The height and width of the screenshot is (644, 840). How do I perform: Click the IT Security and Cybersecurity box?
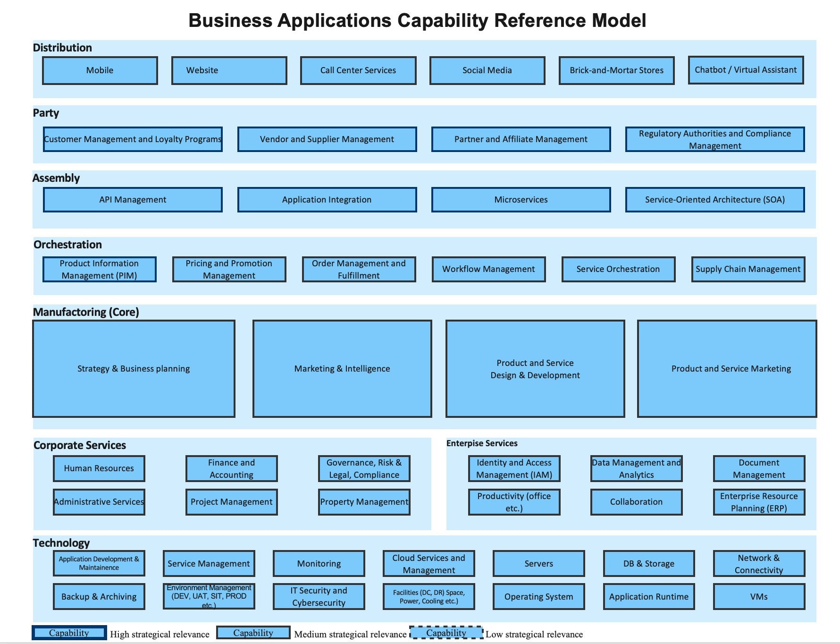point(319,597)
